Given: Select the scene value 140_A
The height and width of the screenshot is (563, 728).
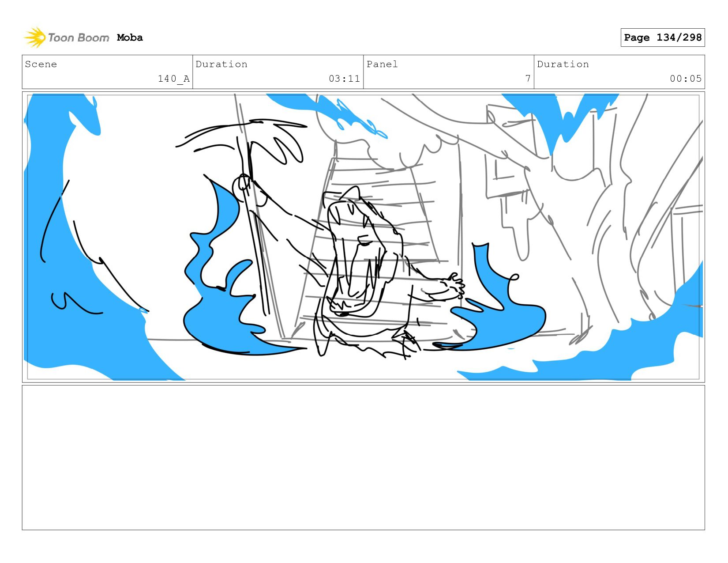Looking at the screenshot, I should (174, 79).
